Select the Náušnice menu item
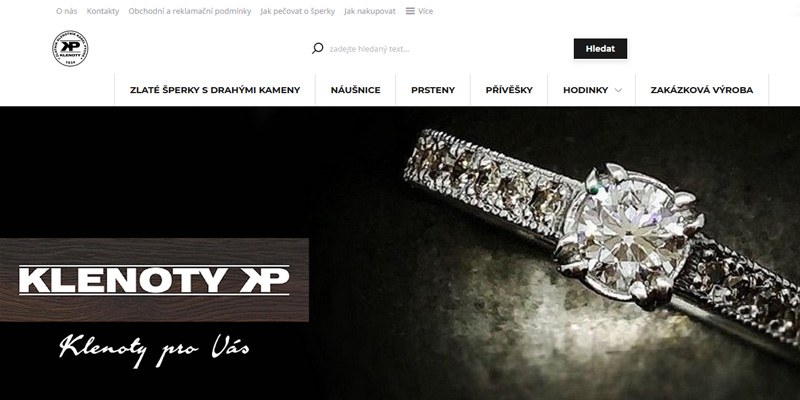Viewport: 800px width, 400px height. tap(356, 90)
